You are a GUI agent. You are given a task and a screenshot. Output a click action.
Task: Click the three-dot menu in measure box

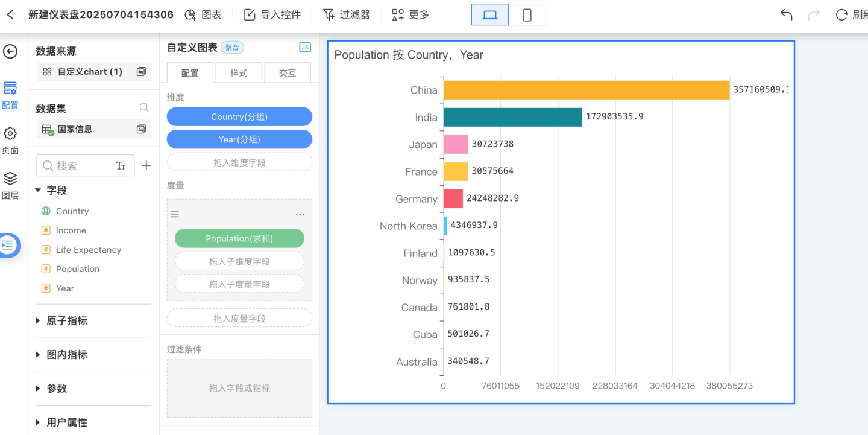click(x=300, y=214)
